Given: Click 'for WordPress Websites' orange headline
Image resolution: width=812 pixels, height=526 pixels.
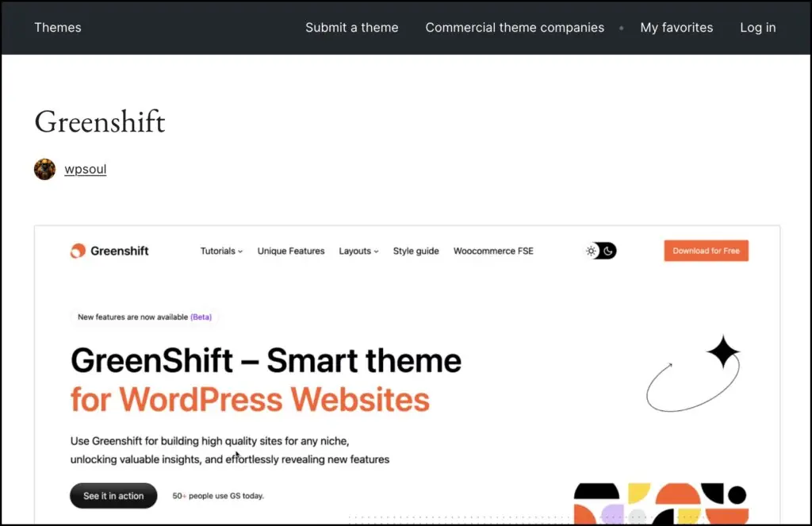Looking at the screenshot, I should [250, 400].
